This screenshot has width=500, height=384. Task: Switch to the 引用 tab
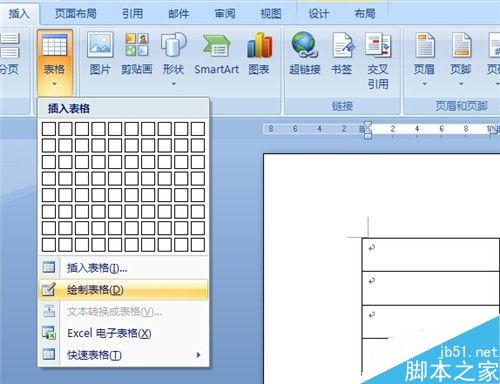coord(132,14)
